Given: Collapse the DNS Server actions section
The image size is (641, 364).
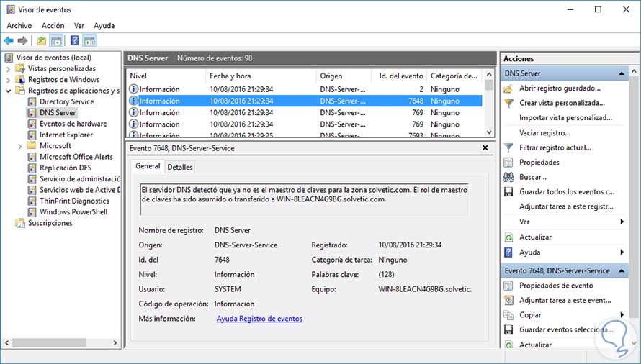Looking at the screenshot, I should coord(622,73).
